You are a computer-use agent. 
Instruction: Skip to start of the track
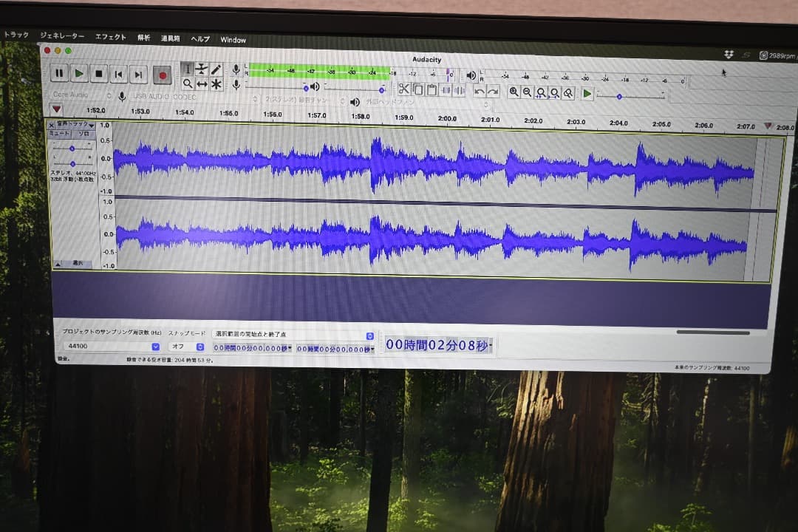click(x=118, y=74)
